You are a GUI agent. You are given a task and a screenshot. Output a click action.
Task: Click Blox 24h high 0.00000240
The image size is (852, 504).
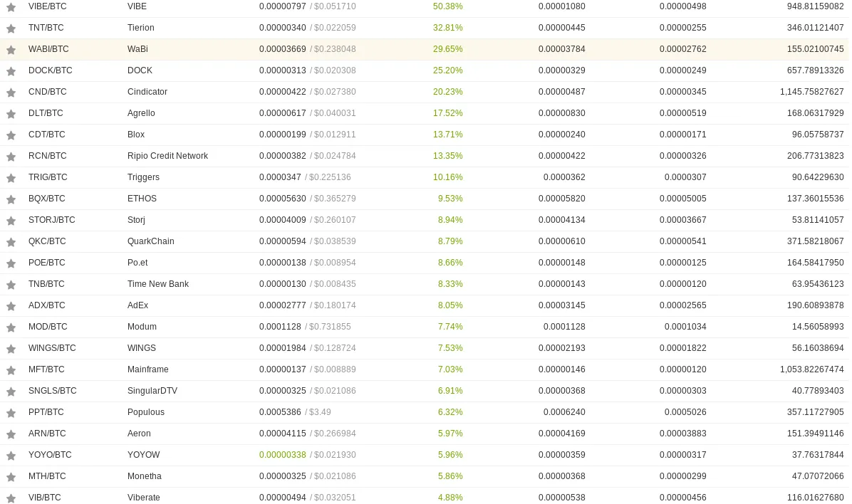point(562,135)
